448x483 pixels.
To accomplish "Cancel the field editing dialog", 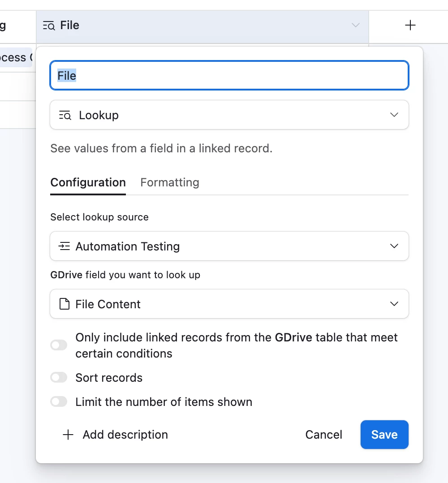I will [x=323, y=435].
